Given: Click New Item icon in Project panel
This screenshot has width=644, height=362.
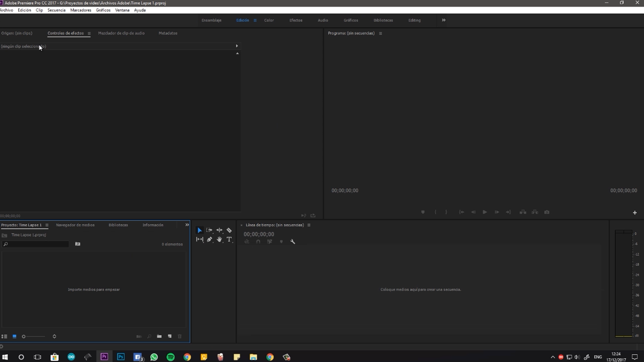Looking at the screenshot, I should [169, 336].
